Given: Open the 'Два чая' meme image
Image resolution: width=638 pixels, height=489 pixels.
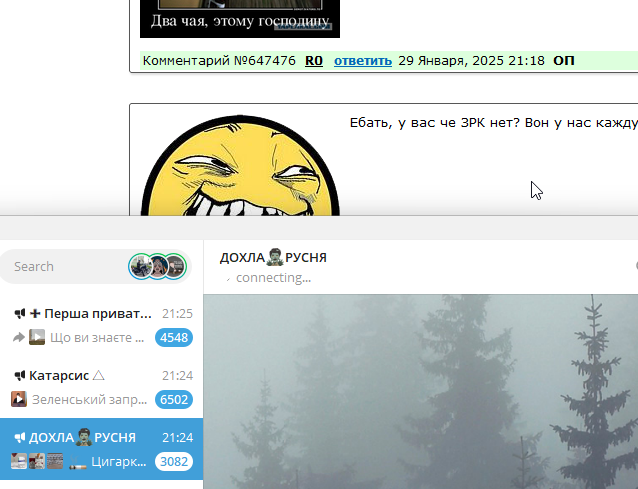Looking at the screenshot, I should coord(239,18).
